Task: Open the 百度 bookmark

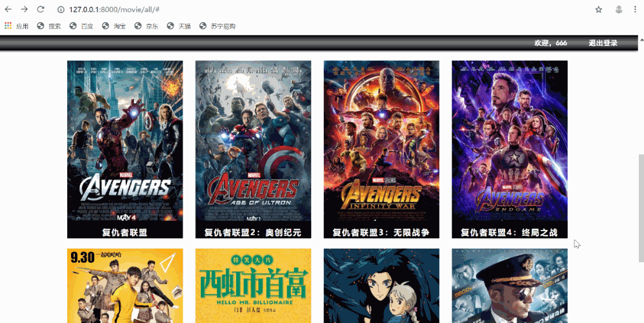Action: pyautogui.click(x=81, y=26)
